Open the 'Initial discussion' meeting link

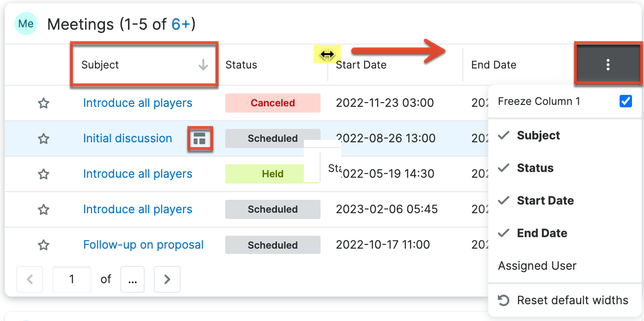[127, 138]
